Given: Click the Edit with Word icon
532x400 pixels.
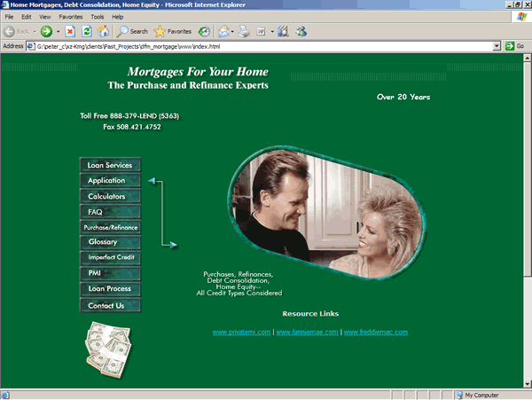Looking at the screenshot, I should [261, 32].
